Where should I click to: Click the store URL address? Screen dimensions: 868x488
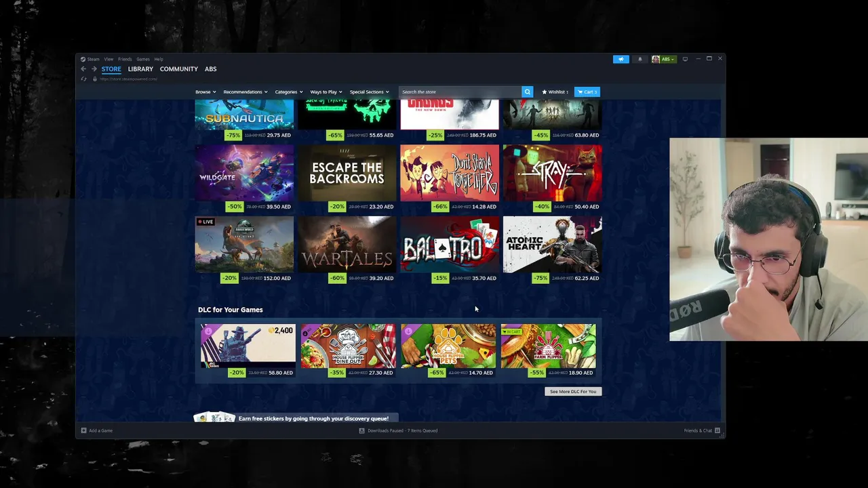click(128, 79)
